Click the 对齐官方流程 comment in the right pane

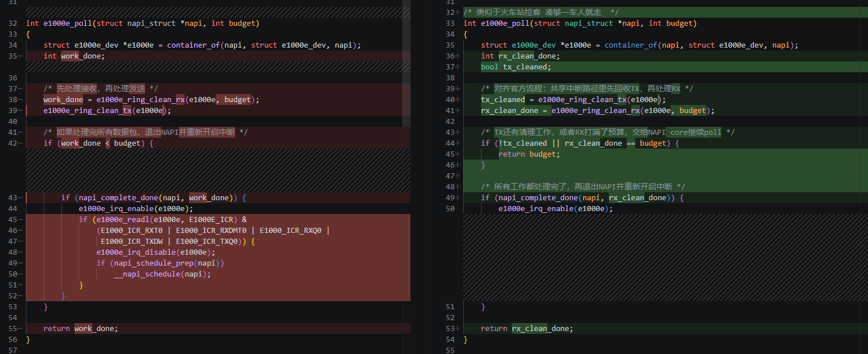[587, 88]
